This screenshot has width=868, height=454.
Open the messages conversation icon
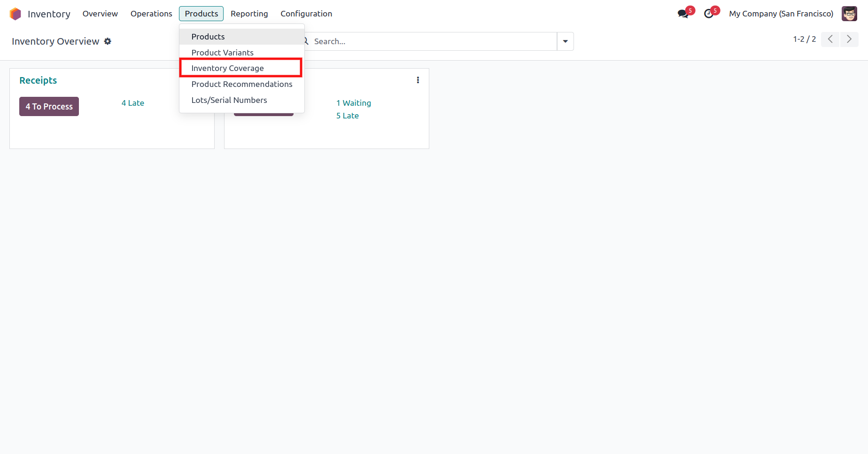[x=683, y=14]
